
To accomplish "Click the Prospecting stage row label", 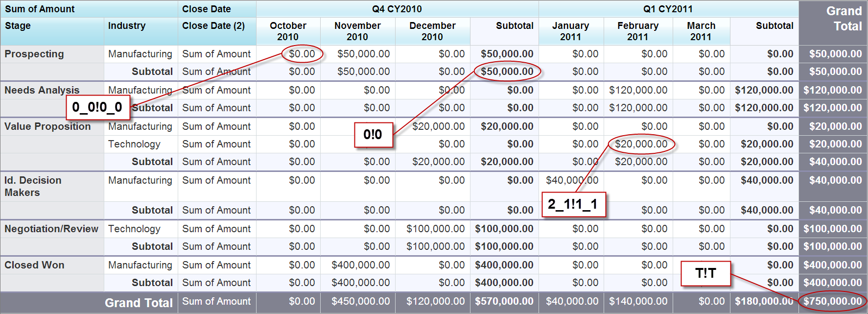I will click(x=34, y=54).
